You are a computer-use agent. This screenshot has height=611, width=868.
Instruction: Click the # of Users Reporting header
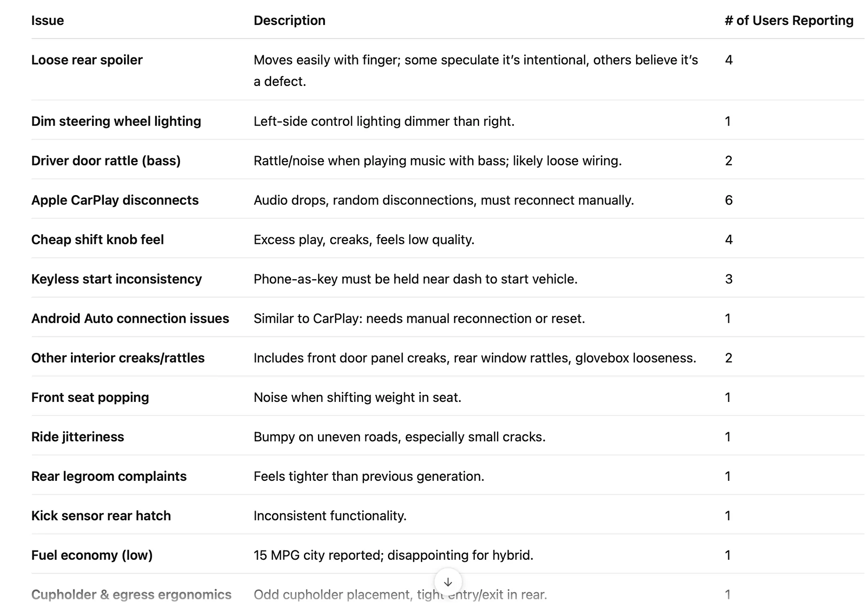pos(789,21)
